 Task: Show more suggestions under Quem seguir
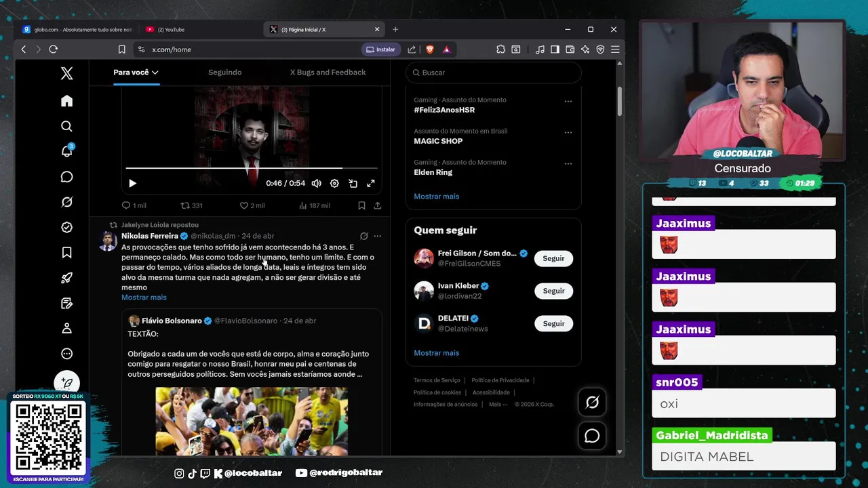[436, 353]
